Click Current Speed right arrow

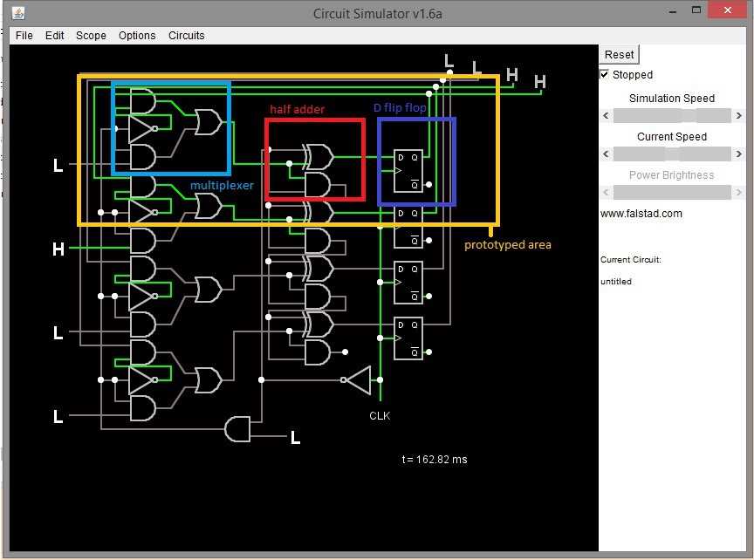(738, 154)
